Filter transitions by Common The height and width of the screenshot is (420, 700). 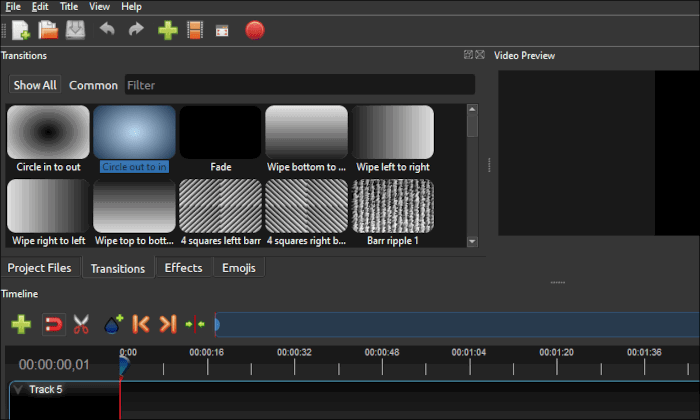(x=93, y=85)
